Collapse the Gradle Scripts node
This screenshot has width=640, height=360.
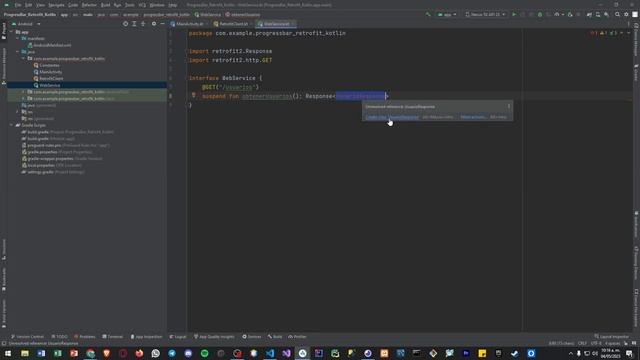pyautogui.click(x=11, y=125)
